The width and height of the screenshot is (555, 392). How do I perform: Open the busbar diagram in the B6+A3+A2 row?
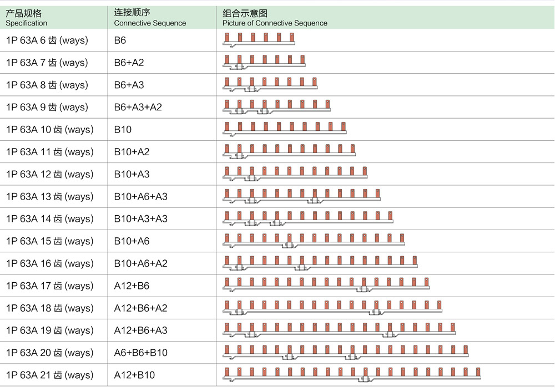coord(276,106)
